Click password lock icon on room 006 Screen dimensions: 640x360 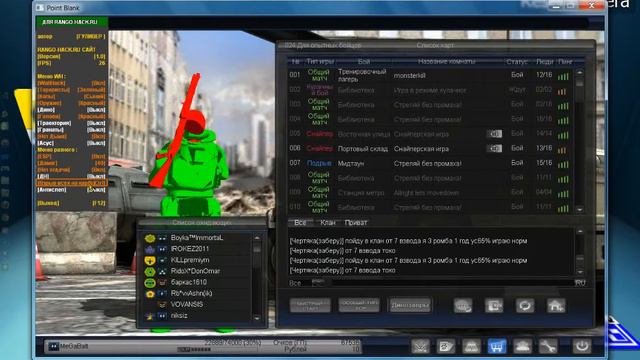pos(494,149)
